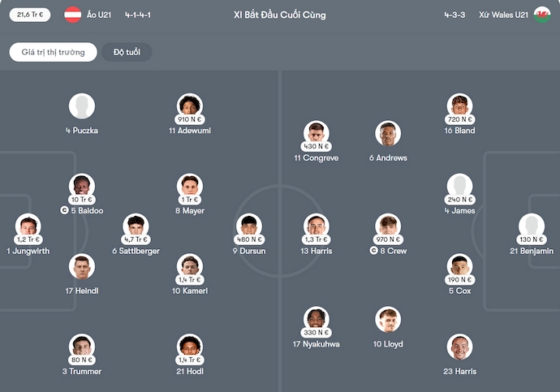Image resolution: width=560 pixels, height=392 pixels.
Task: Click Puczka's placeholder avatar
Action: tap(81, 106)
